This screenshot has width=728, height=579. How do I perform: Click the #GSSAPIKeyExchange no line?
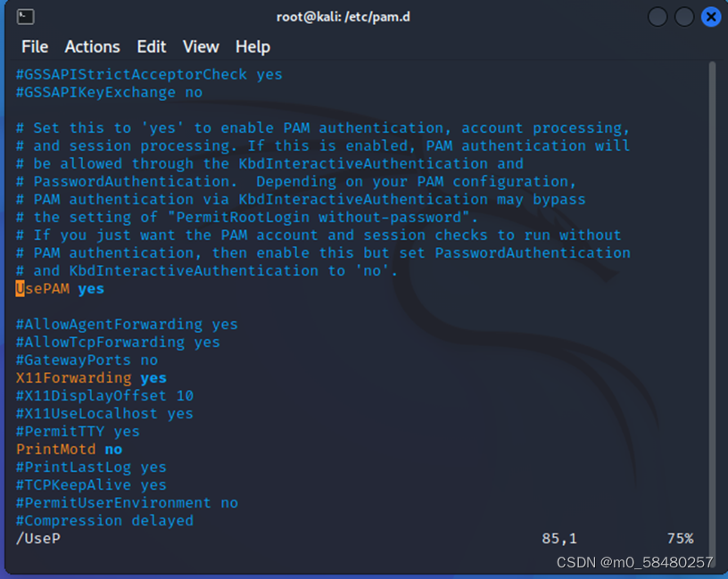(107, 92)
